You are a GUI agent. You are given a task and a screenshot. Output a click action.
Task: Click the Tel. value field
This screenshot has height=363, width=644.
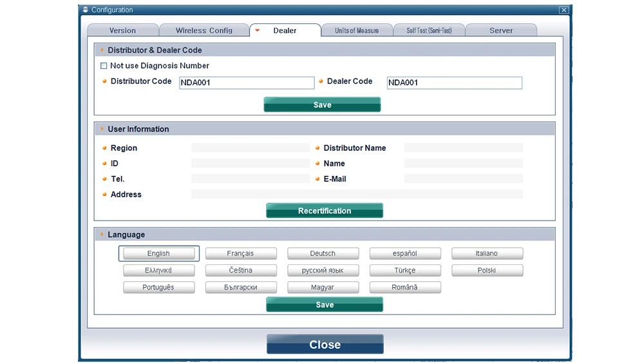click(x=250, y=179)
